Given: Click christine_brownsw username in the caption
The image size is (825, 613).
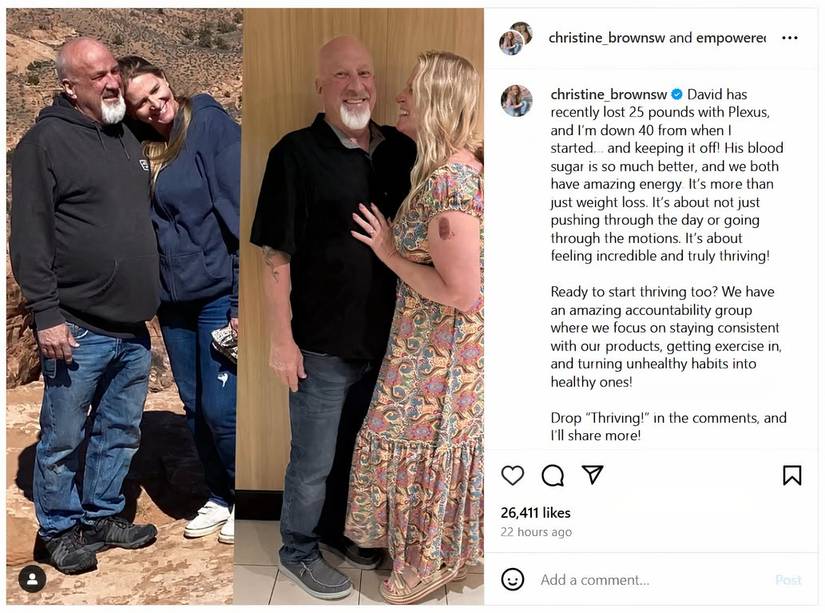Looking at the screenshot, I should pos(609,94).
